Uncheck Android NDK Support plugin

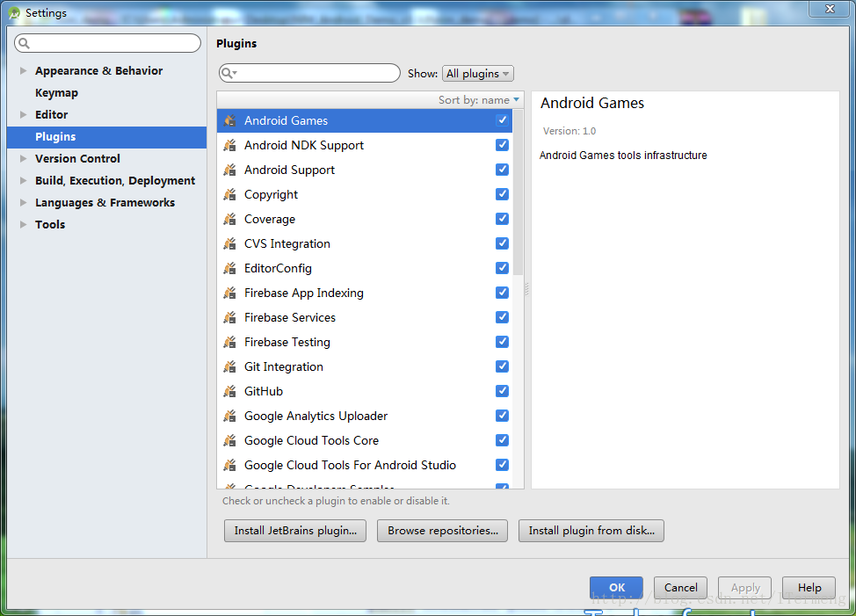click(x=502, y=145)
